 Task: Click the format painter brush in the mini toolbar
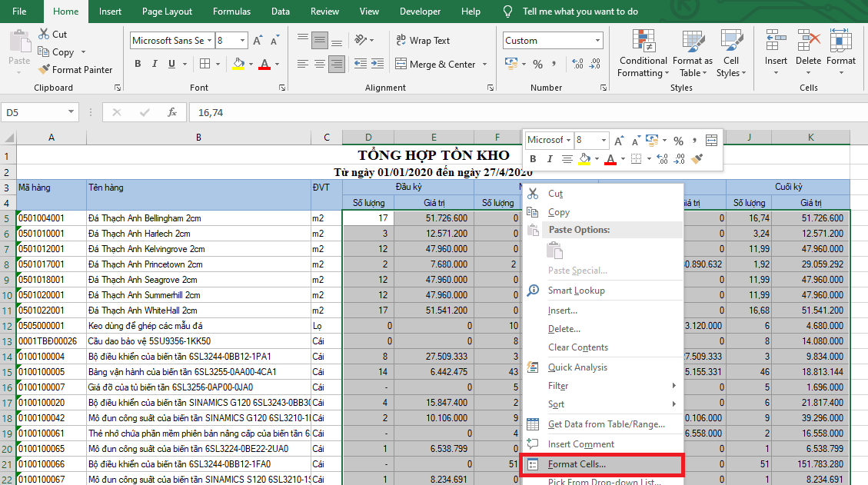click(697, 159)
